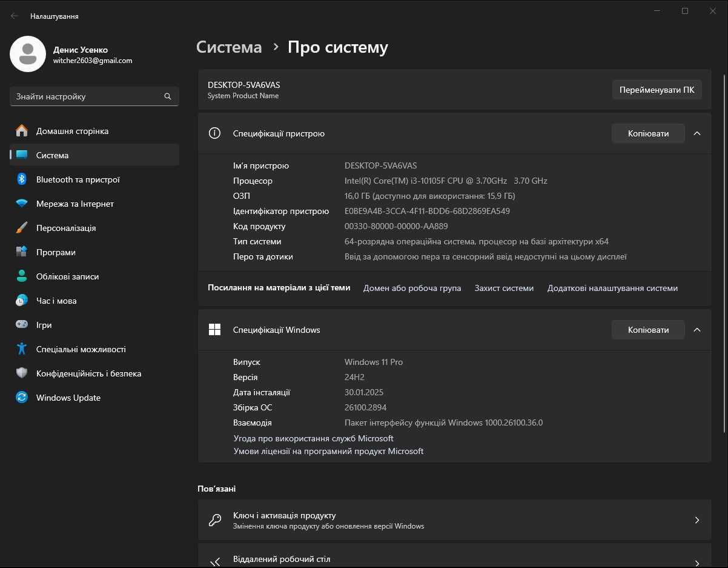Click the Windows logo beside Специфікації Windows
The height and width of the screenshot is (568, 728).
(x=214, y=330)
